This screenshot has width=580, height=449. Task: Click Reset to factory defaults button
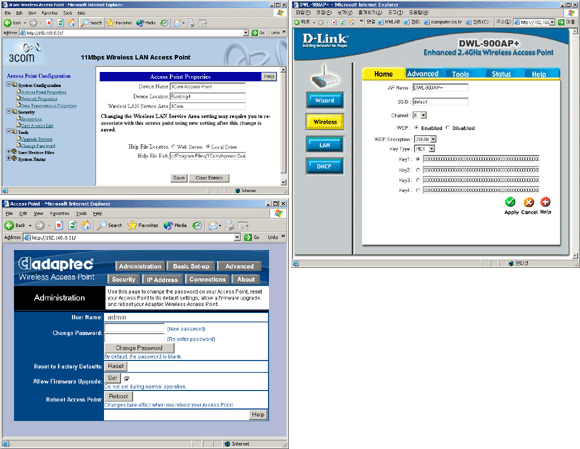pos(116,366)
